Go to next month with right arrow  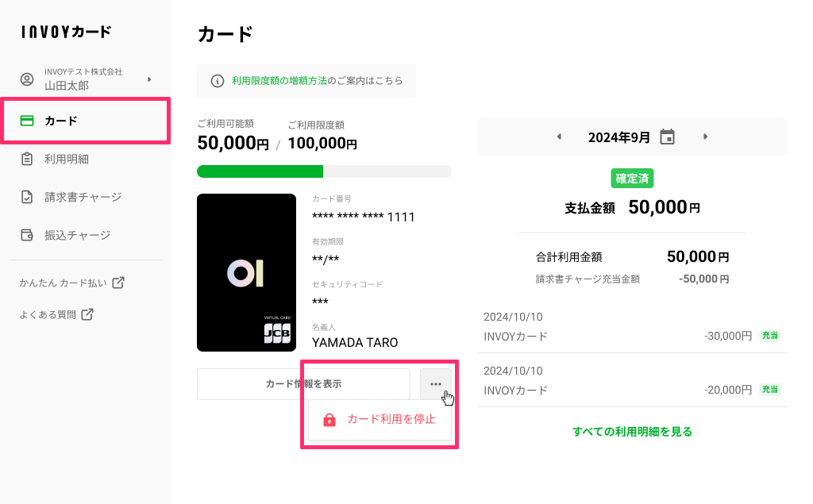(705, 137)
